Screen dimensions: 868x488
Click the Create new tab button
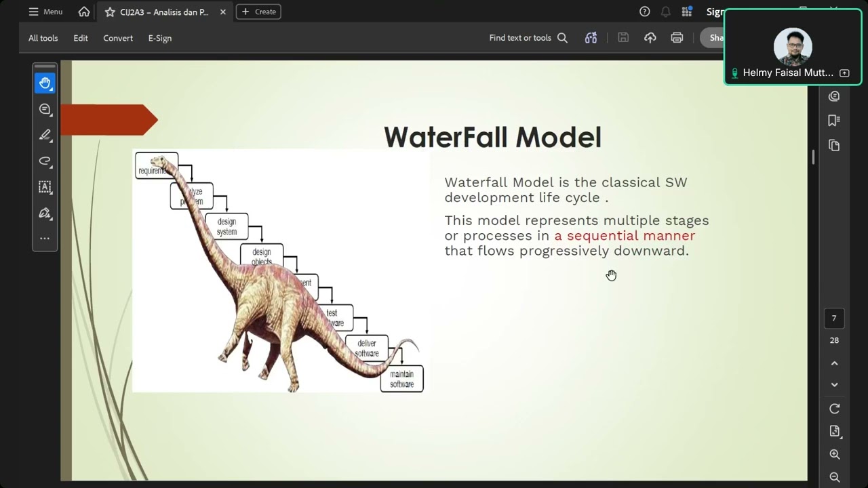(x=258, y=12)
